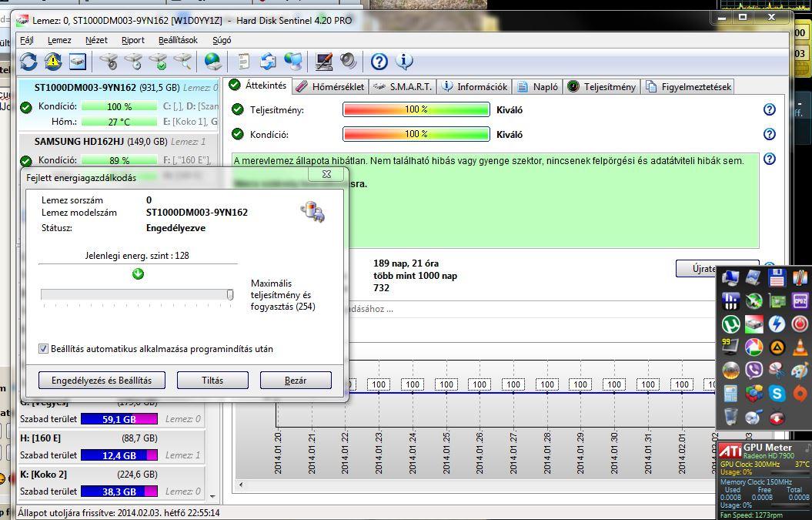
Task: Click the left scroll arrow under the chart
Action: click(241, 485)
